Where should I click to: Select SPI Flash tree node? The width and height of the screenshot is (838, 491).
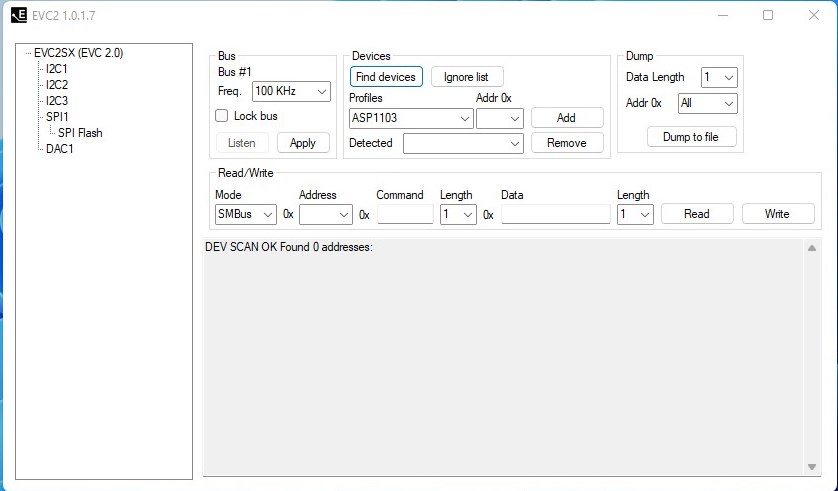[x=80, y=133]
